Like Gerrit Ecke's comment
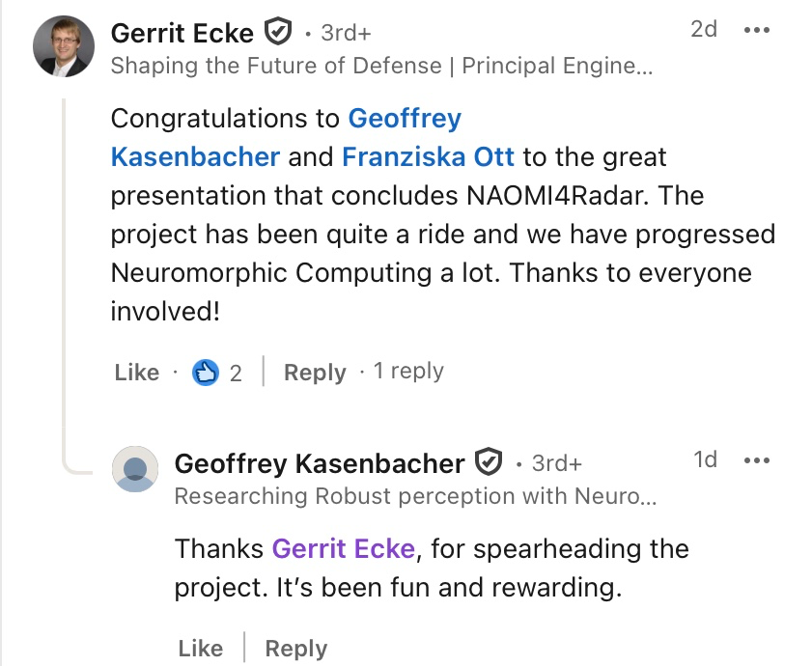 point(137,373)
